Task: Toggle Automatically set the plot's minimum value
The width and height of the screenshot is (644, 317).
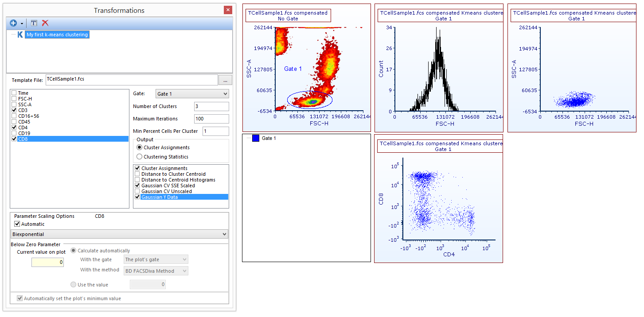Action: pyautogui.click(x=20, y=298)
